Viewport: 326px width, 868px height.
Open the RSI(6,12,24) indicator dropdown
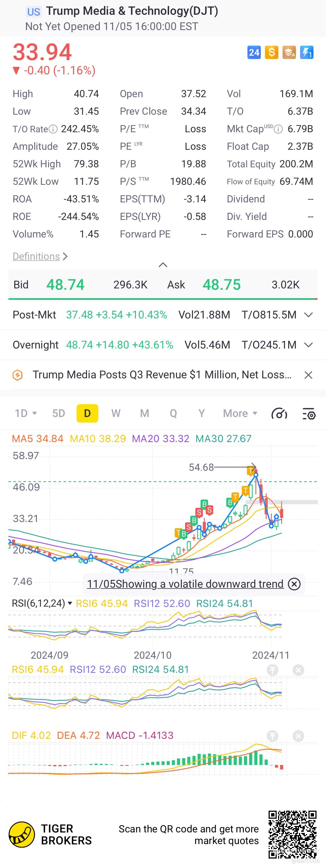click(x=42, y=603)
